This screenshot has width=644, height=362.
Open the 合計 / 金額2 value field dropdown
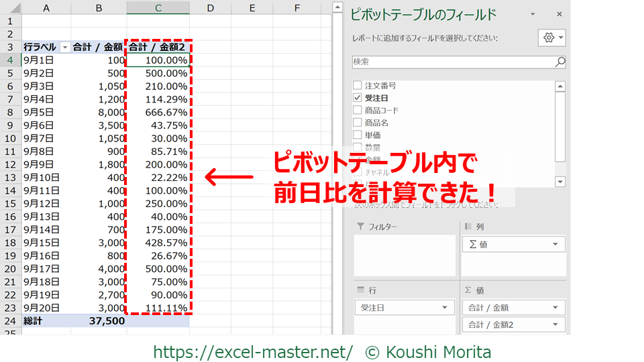(x=555, y=324)
